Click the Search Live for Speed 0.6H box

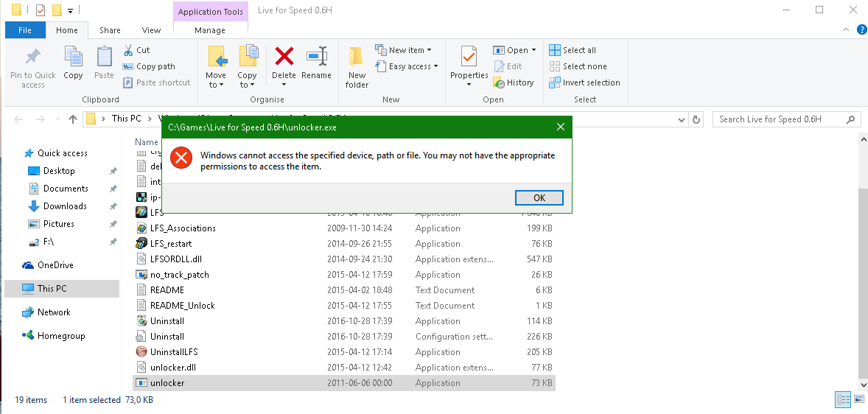[x=787, y=119]
